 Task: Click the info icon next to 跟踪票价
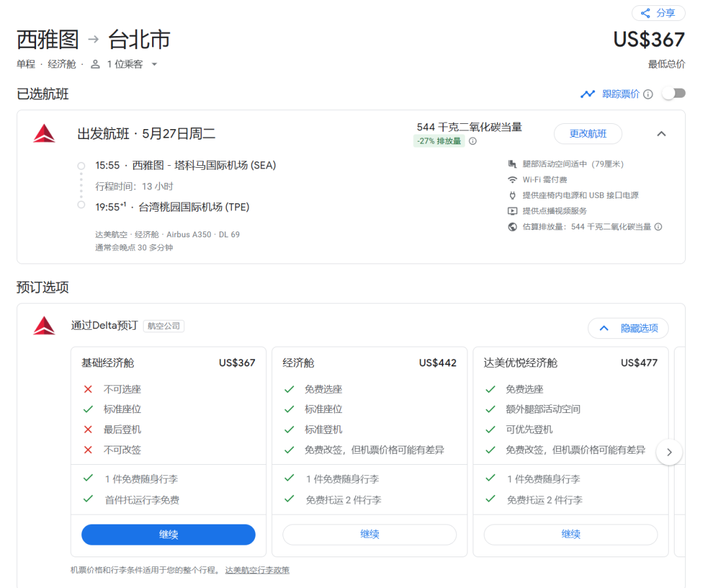click(648, 94)
